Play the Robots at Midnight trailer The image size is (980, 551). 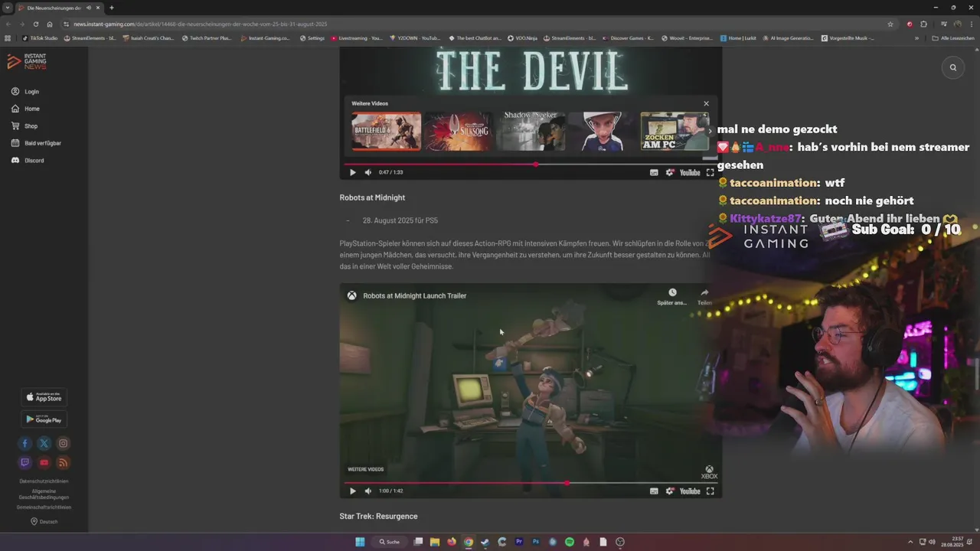click(352, 491)
